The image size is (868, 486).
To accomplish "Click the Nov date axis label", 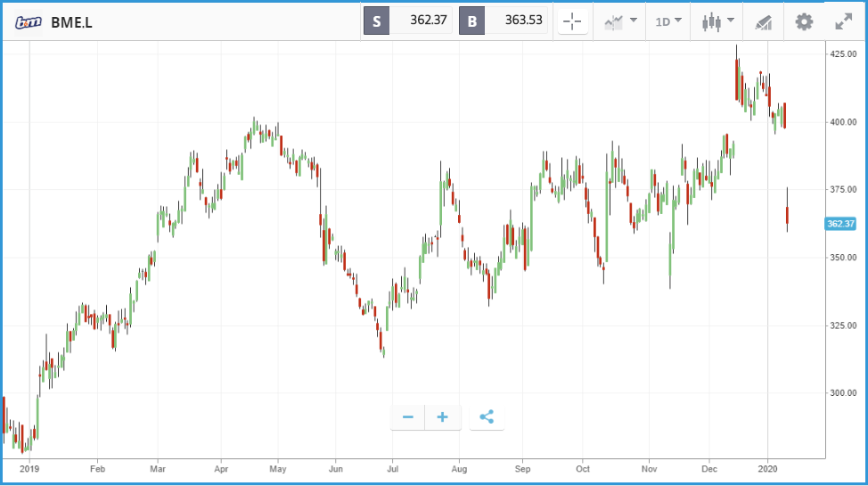I will (x=650, y=469).
